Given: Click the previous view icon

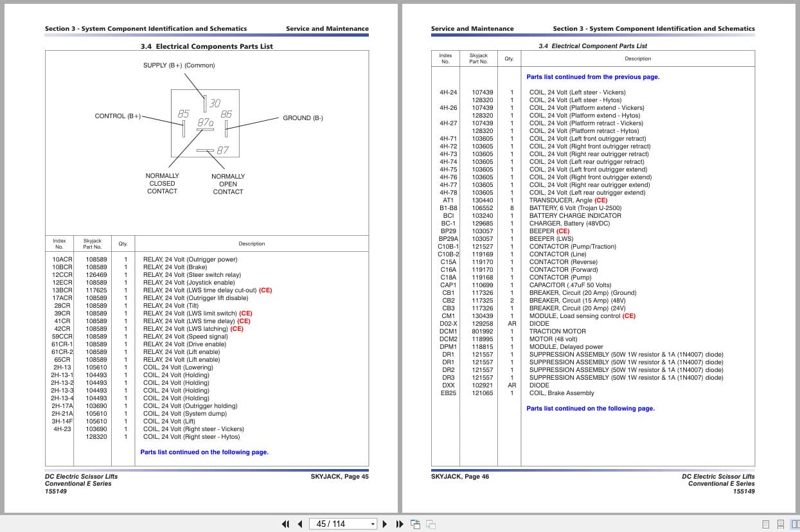Looking at the screenshot, I should (416, 524).
